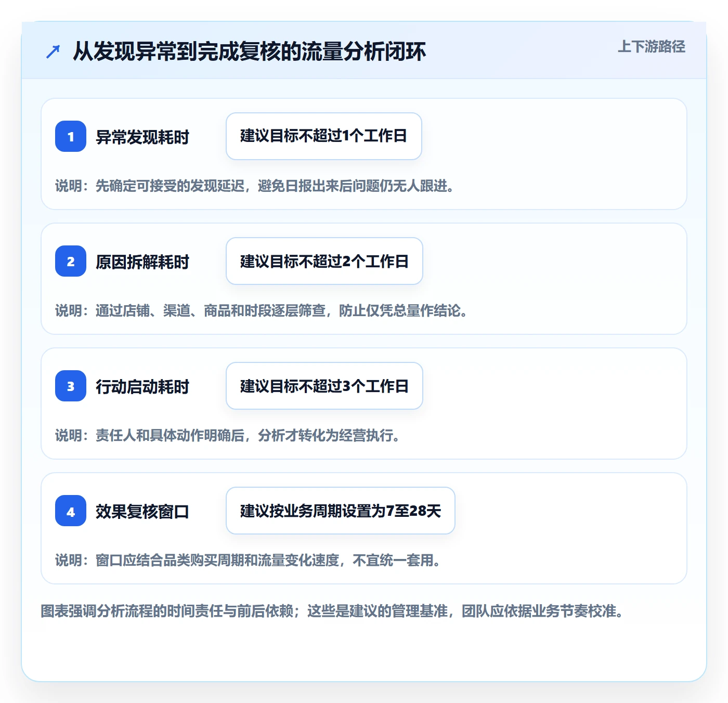
Task: Click the step 2 number badge
Action: (x=71, y=261)
